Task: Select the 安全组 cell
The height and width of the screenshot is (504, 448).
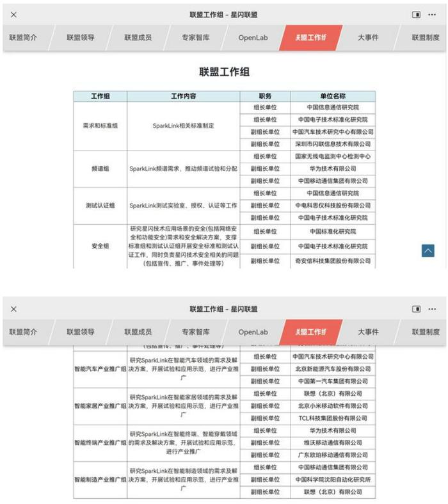Action: (x=100, y=246)
